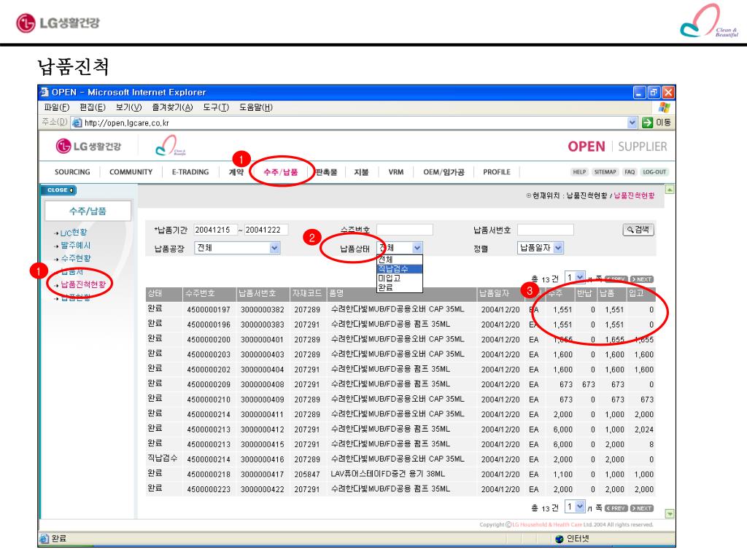Open 발주예시 in the sidebar
747x560 pixels.
pyautogui.click(x=75, y=245)
